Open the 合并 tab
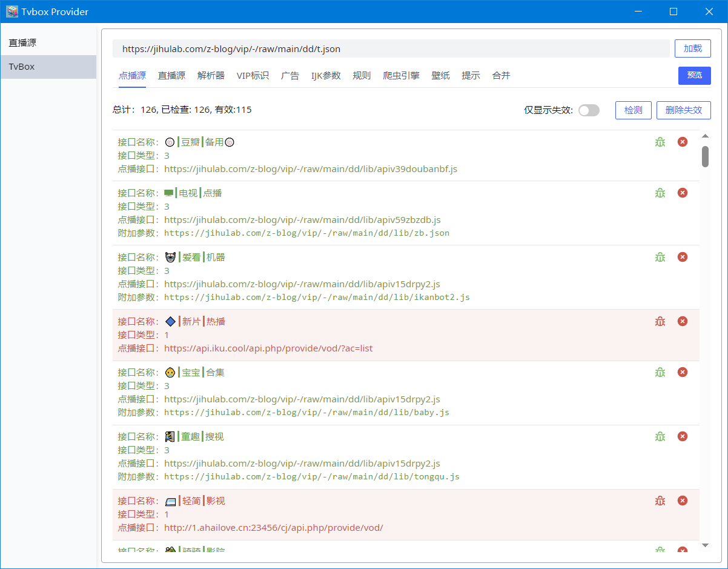Viewport: 728px width, 569px height. tap(501, 76)
